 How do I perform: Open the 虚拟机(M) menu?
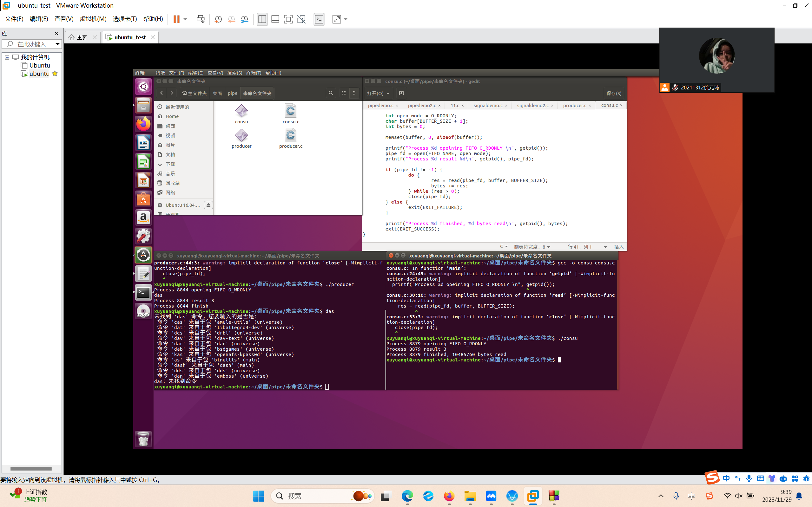[x=93, y=19]
